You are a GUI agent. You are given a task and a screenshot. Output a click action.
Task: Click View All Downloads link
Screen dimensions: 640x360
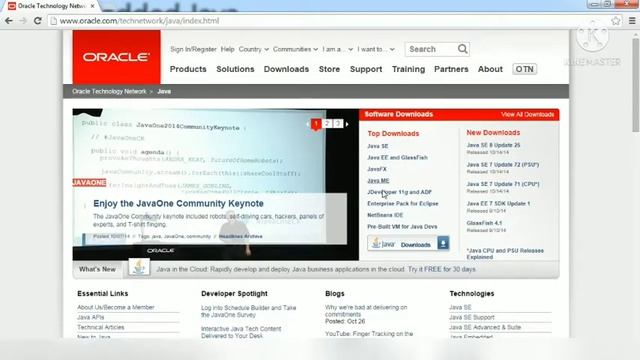[x=527, y=115]
